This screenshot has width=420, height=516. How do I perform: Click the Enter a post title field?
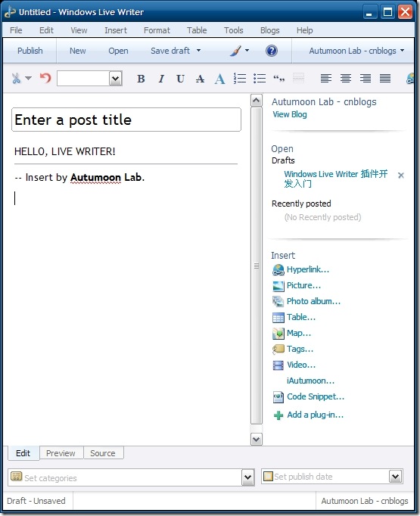tap(126, 120)
